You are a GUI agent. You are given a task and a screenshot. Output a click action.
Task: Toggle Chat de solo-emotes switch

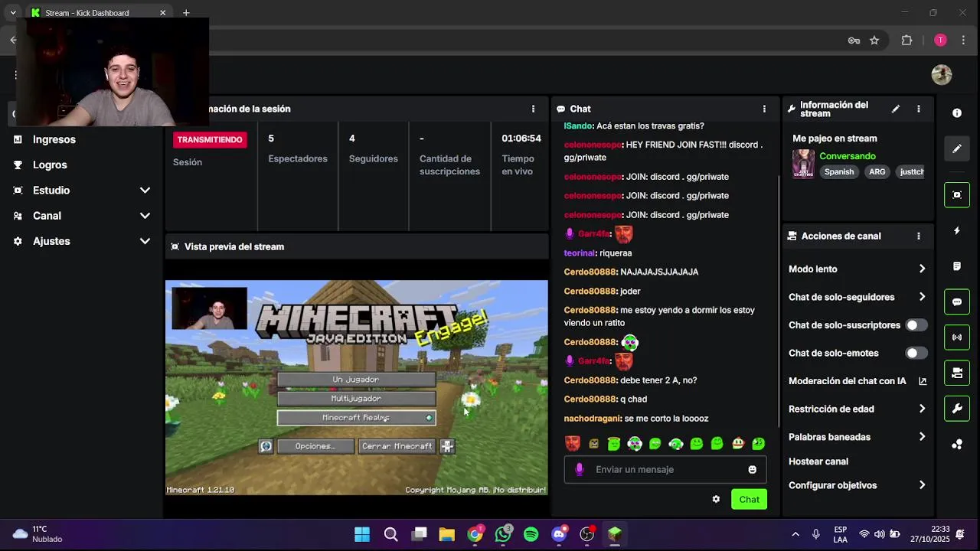click(x=916, y=353)
